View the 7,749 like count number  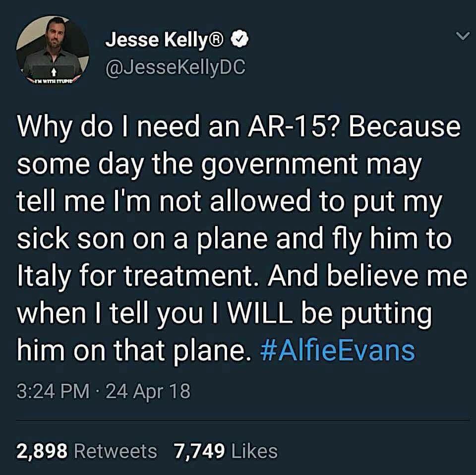[199, 451]
